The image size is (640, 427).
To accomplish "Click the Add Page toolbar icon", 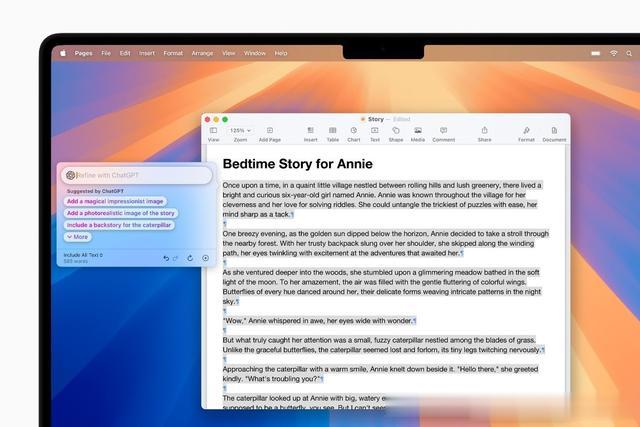I will point(270,131).
